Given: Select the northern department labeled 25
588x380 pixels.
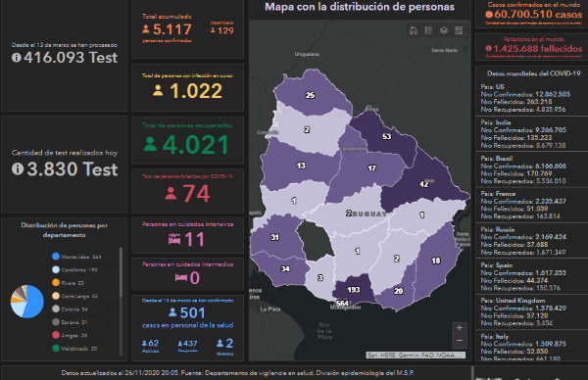Looking at the screenshot, I should point(310,95).
